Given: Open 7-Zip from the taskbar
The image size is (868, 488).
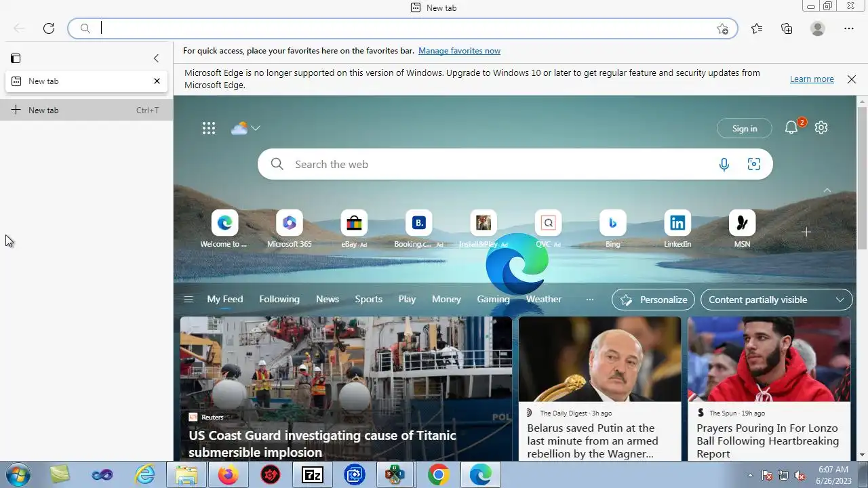Looking at the screenshot, I should tap(312, 475).
